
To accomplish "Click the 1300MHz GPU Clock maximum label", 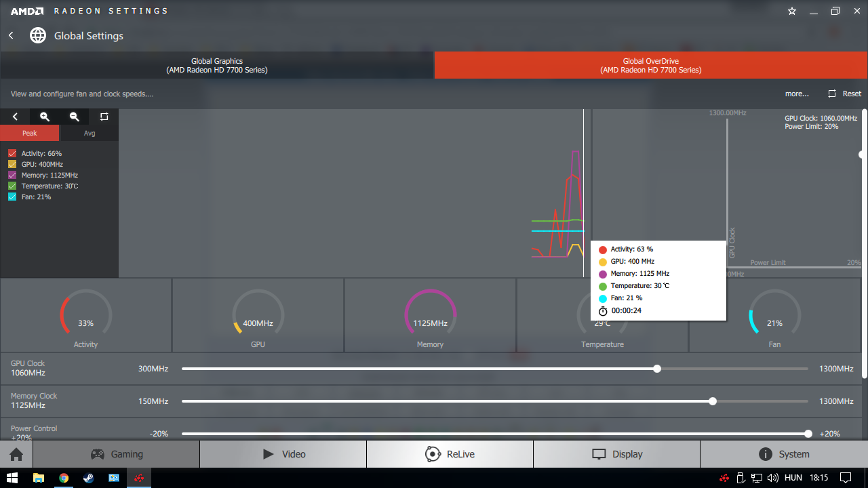I will pos(836,369).
